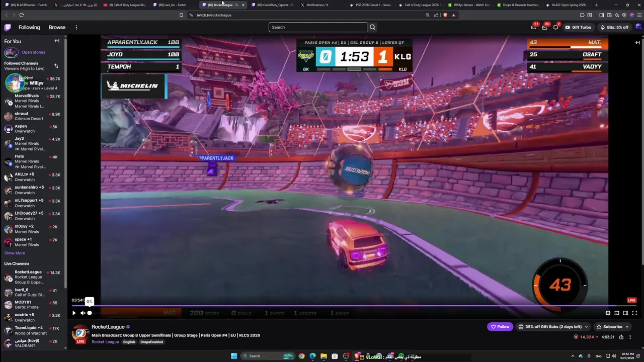This screenshot has width=644, height=362.
Task: Switch to the Drops & Rewards Inventory tab
Action: pos(517,5)
